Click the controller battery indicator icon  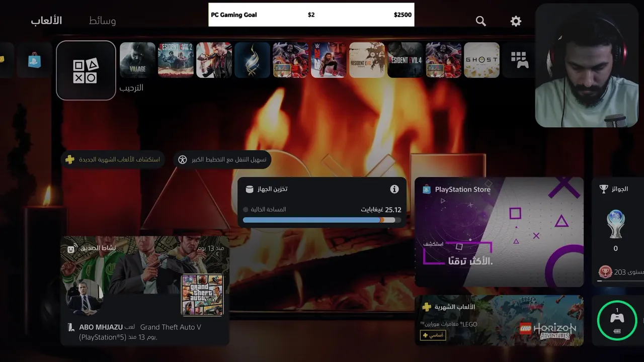coord(617,331)
